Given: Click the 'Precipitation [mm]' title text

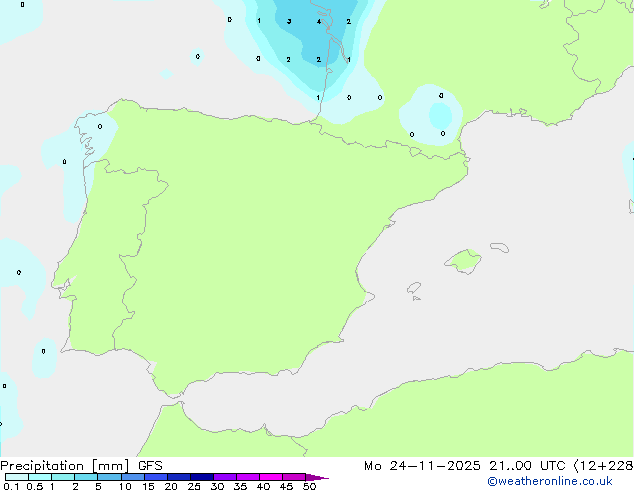Looking at the screenshot, I should 65,466.
